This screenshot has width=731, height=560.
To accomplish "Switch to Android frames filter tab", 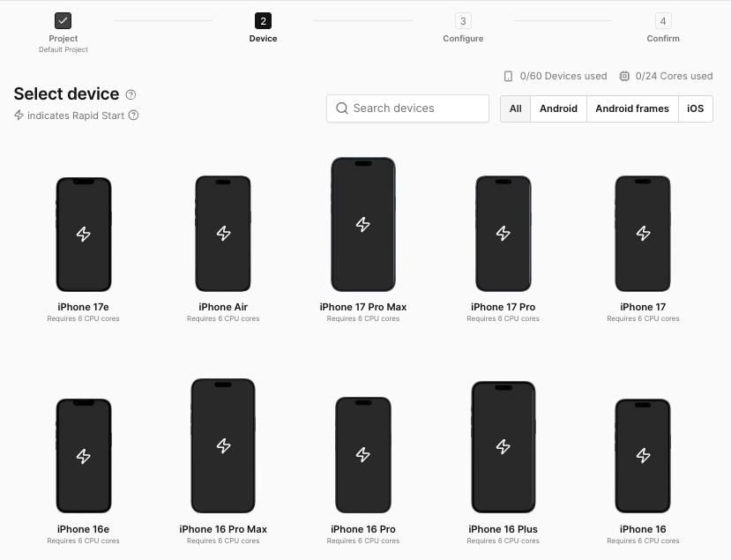I will pyautogui.click(x=632, y=108).
